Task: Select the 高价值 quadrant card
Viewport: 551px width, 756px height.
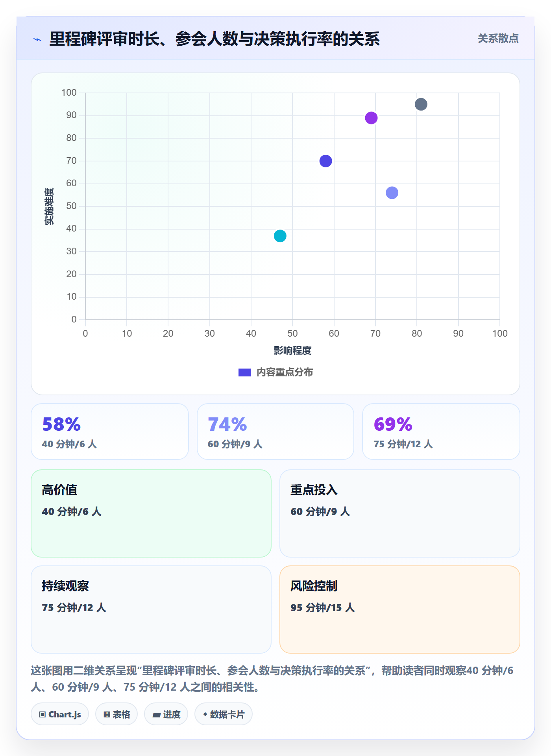Action: [151, 513]
